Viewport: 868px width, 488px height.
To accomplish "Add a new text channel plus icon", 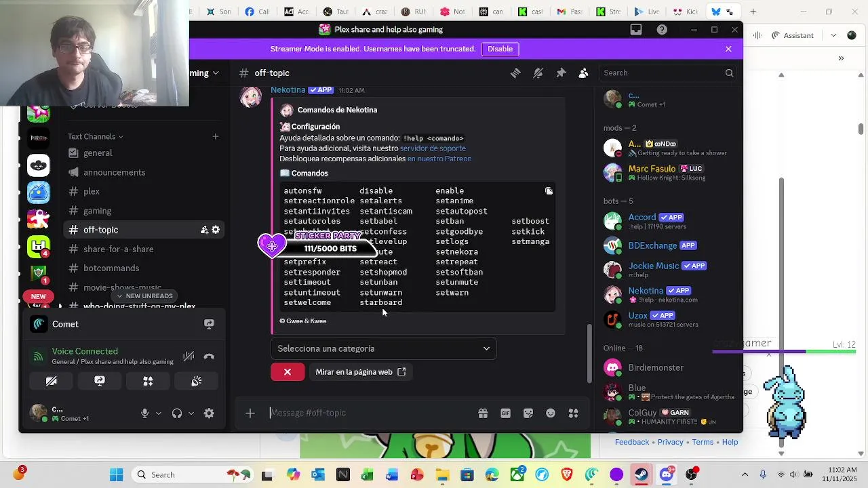I will pos(216,137).
